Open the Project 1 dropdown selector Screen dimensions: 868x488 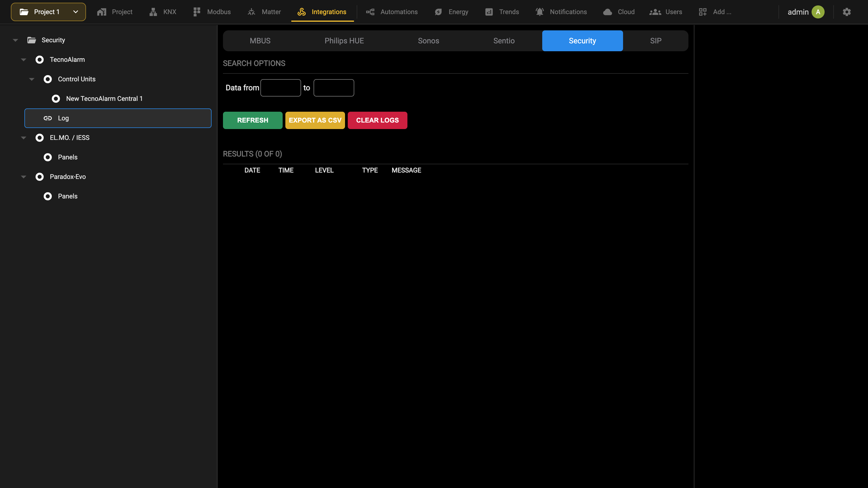tap(48, 12)
